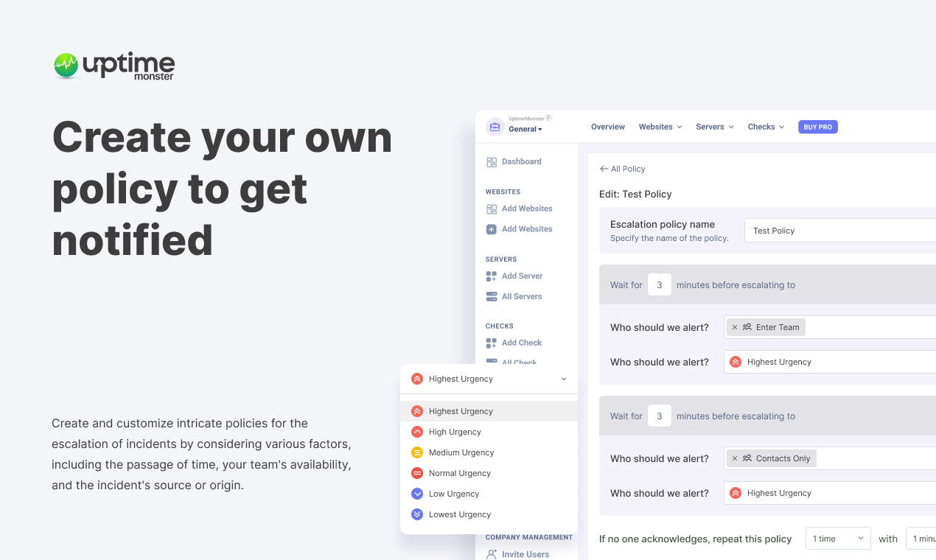Expand the Websites menu

click(660, 127)
